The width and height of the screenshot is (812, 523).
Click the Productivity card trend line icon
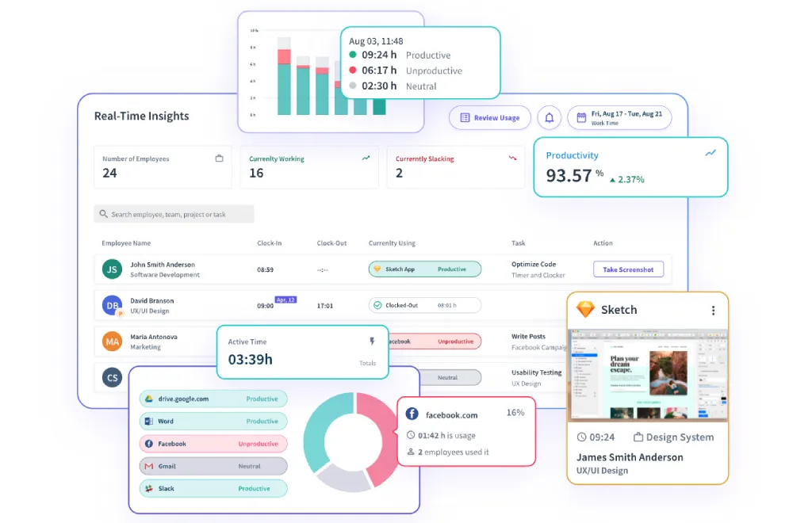tap(710, 153)
